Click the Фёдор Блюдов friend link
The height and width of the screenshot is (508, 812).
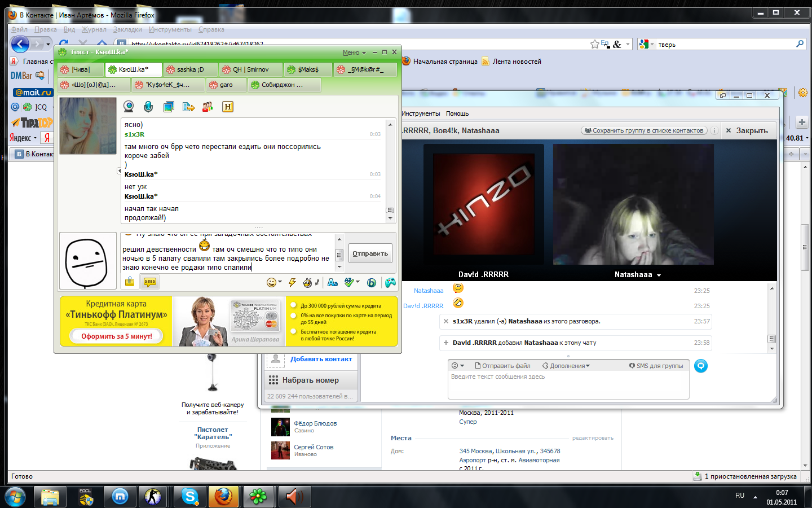click(x=315, y=423)
